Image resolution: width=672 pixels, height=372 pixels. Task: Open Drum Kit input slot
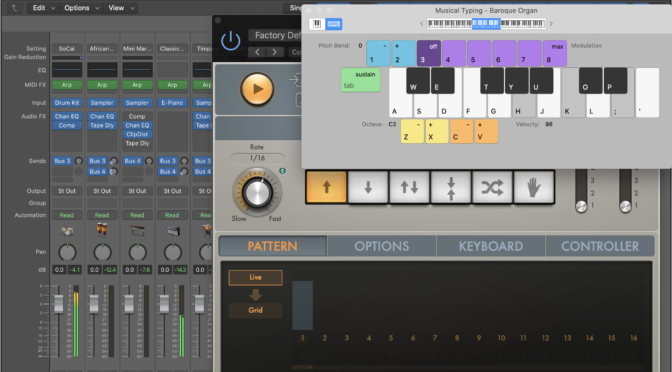coord(67,103)
